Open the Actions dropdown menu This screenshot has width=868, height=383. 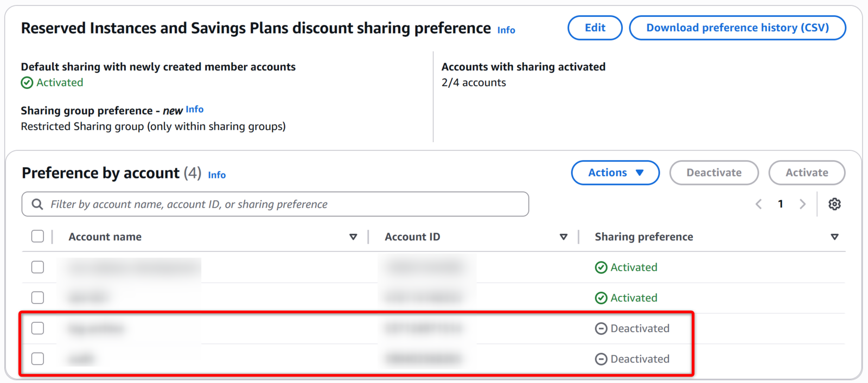615,173
